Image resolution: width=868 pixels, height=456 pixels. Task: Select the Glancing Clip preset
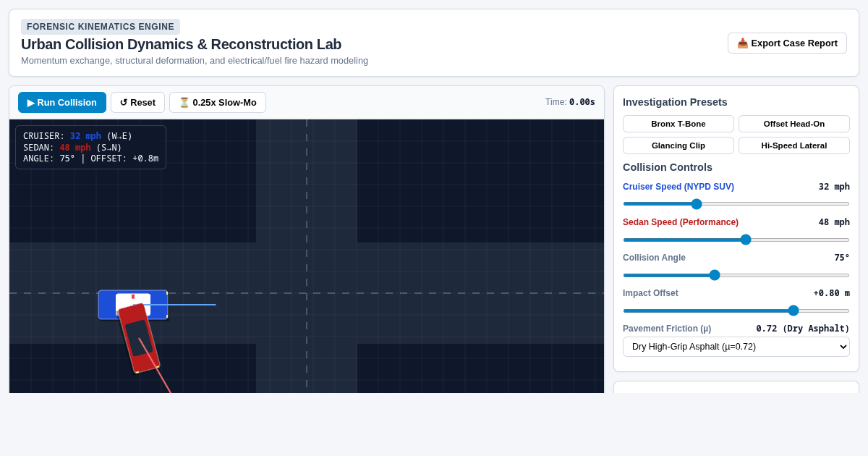click(x=678, y=145)
